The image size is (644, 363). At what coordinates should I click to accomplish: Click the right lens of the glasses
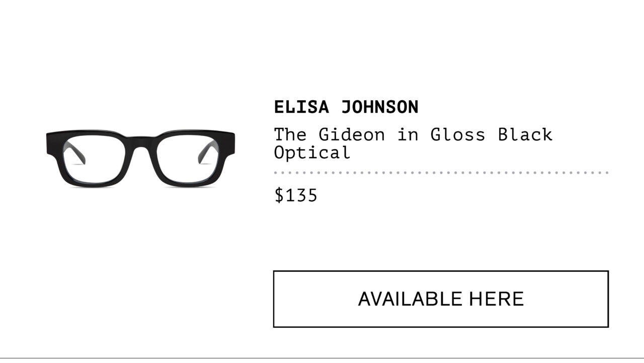click(182, 158)
